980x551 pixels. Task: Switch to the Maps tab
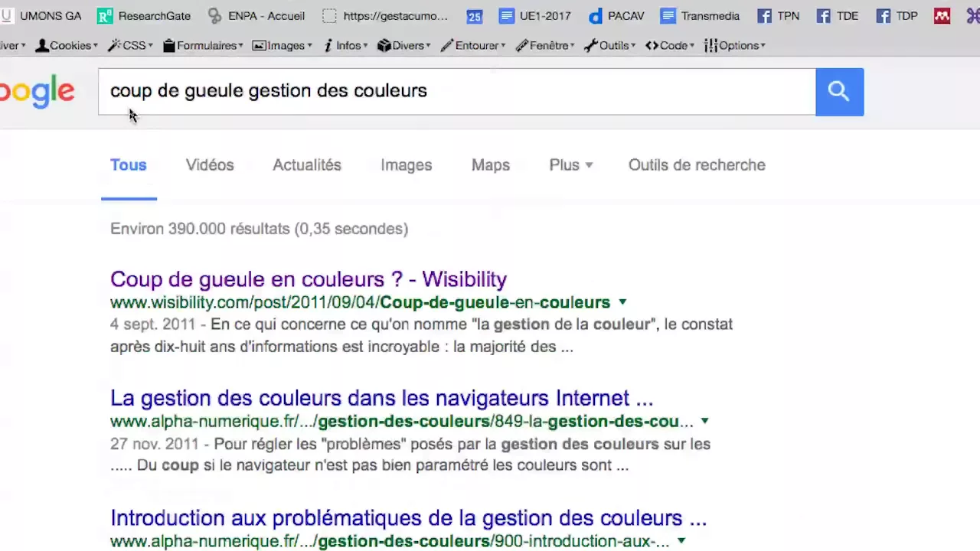491,165
